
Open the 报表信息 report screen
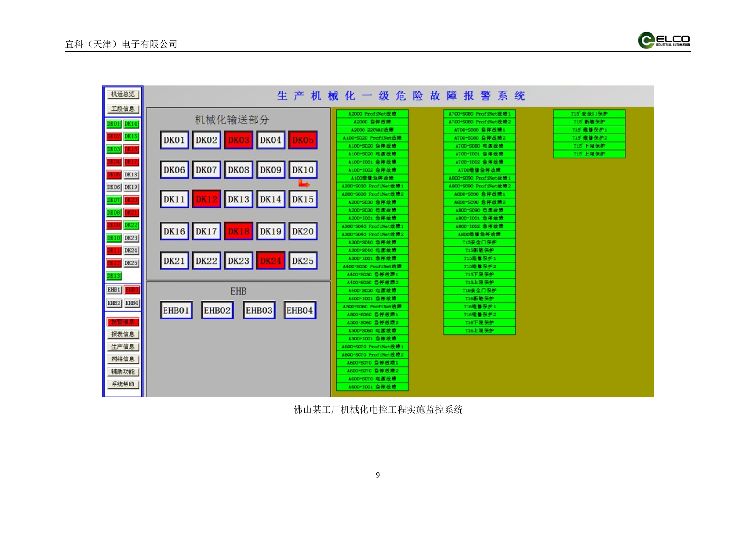point(123,334)
